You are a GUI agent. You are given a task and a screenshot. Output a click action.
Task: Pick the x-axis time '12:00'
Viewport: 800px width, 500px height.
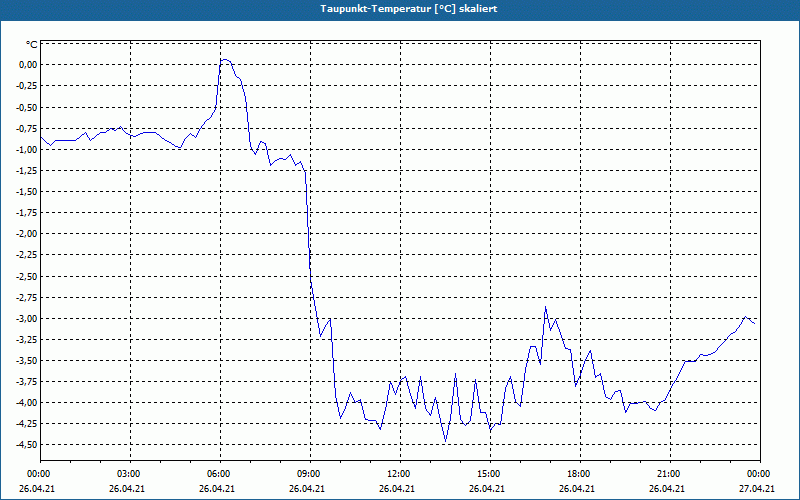398,474
